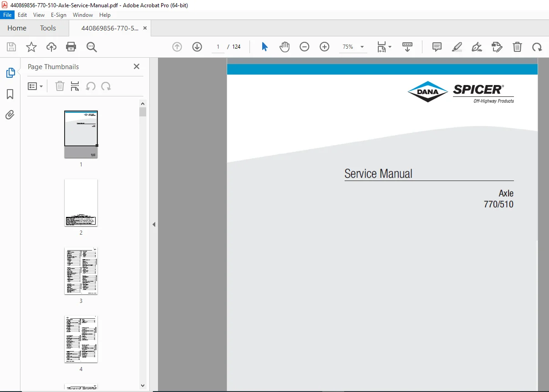Rotate page with the toolbar rotate icon
The height and width of the screenshot is (392, 549).
[x=537, y=47]
